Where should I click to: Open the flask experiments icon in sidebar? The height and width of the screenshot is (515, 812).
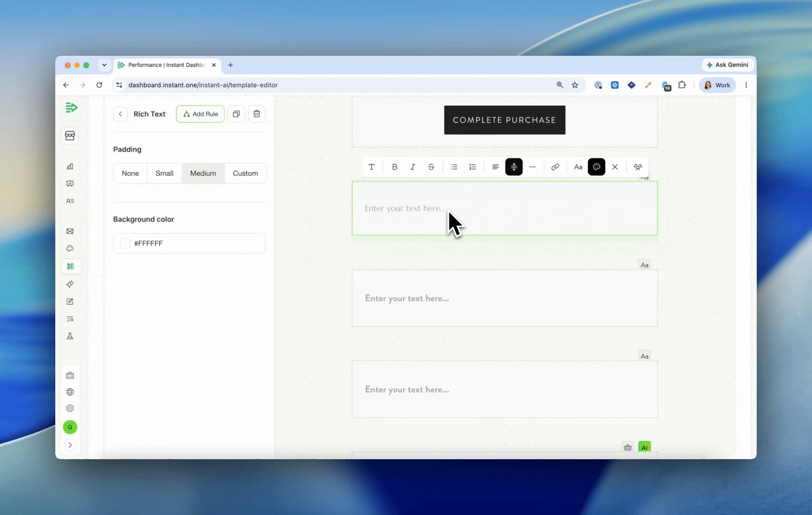click(x=70, y=336)
